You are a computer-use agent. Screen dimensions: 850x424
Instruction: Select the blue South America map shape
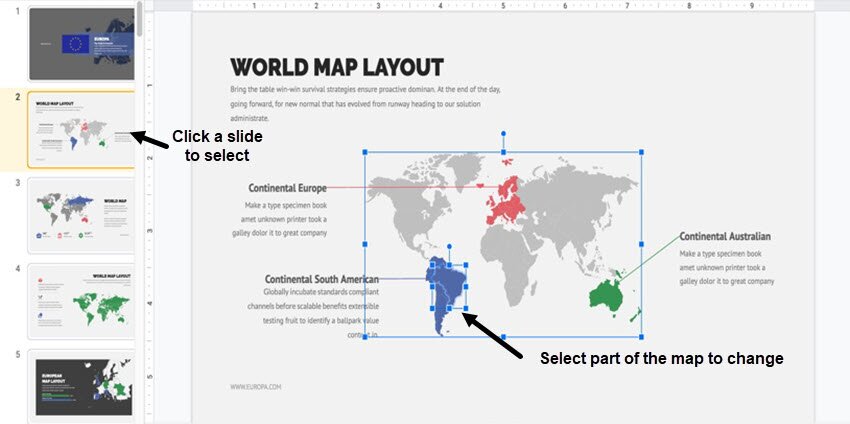click(445, 295)
